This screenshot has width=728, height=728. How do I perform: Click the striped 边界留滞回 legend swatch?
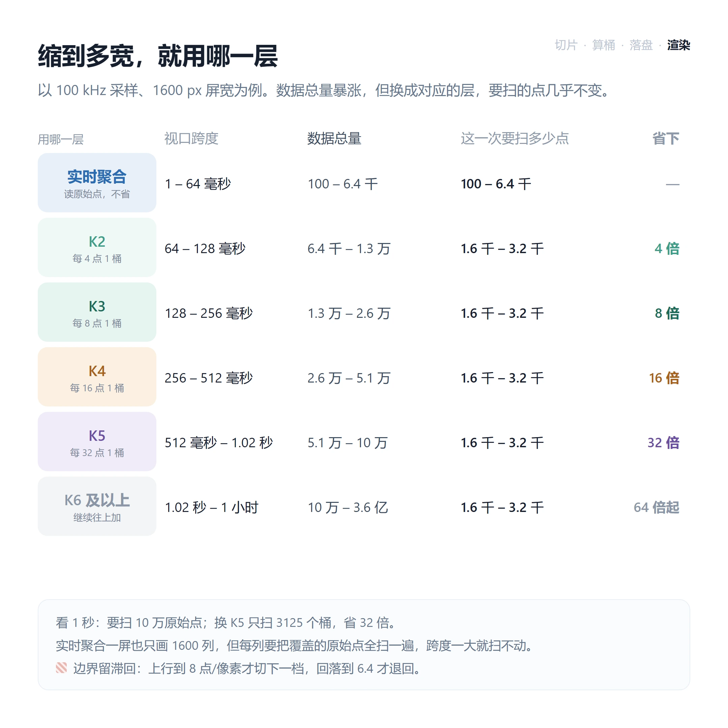coord(61,668)
